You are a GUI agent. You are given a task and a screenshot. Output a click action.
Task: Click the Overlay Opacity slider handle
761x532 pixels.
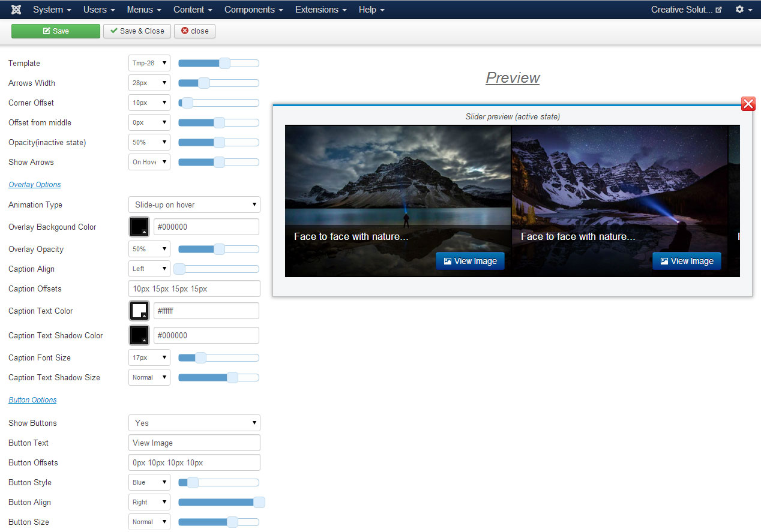219,249
